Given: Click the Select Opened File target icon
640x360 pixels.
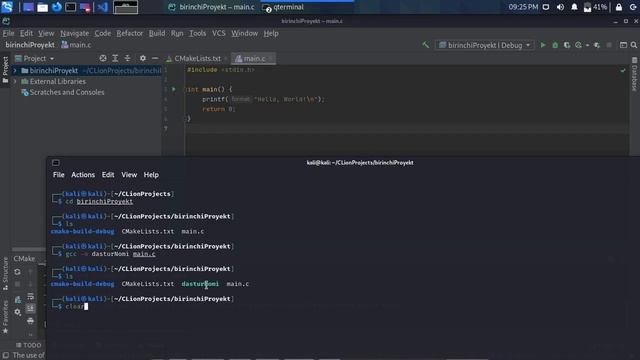Looking at the screenshot, I should (103, 58).
